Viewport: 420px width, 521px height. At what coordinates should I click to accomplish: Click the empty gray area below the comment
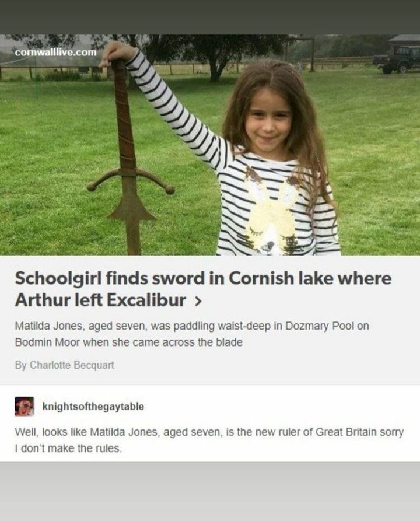[210, 491]
